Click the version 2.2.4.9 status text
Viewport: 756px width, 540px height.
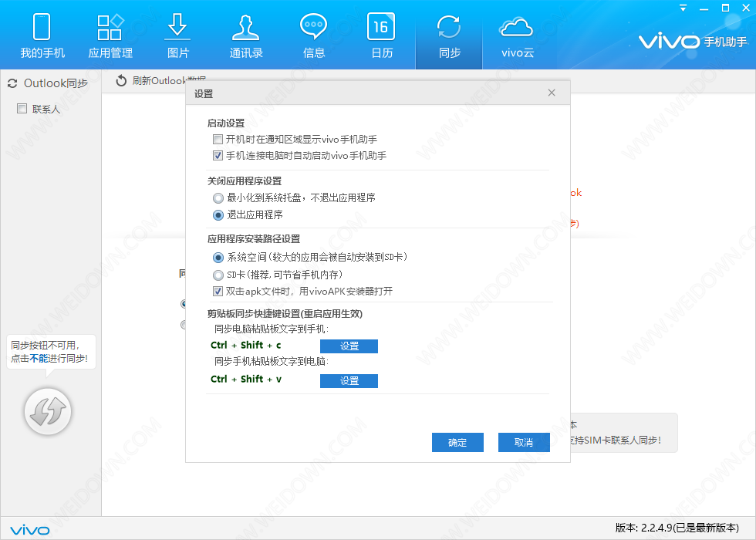677,528
